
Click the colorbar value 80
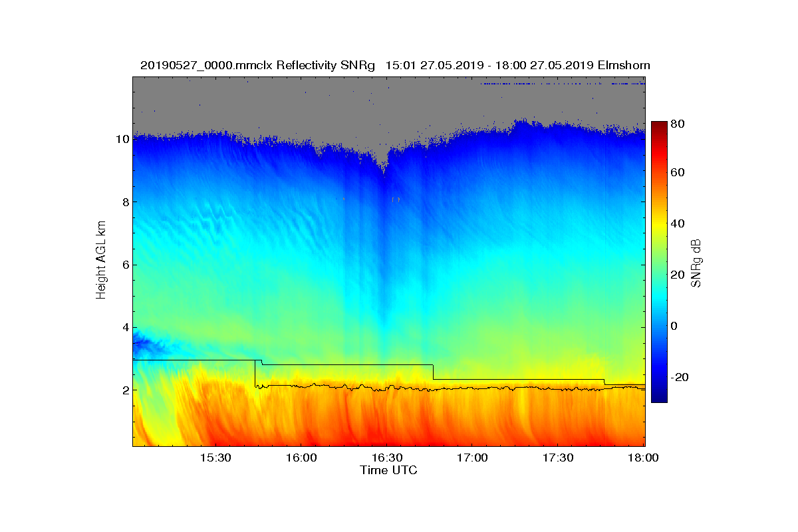click(678, 123)
